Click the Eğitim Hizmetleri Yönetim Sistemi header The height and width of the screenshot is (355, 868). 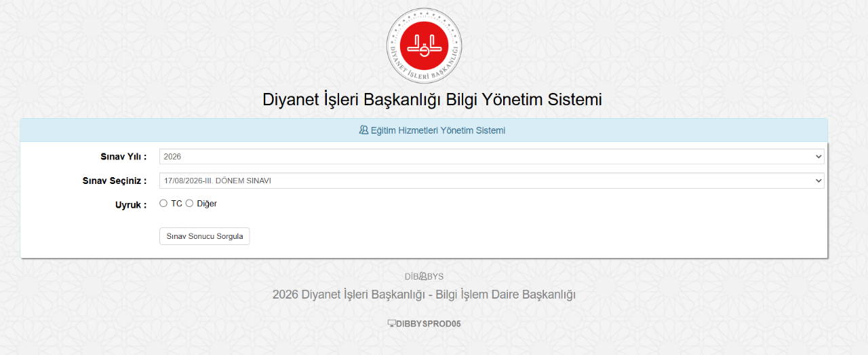(424, 130)
